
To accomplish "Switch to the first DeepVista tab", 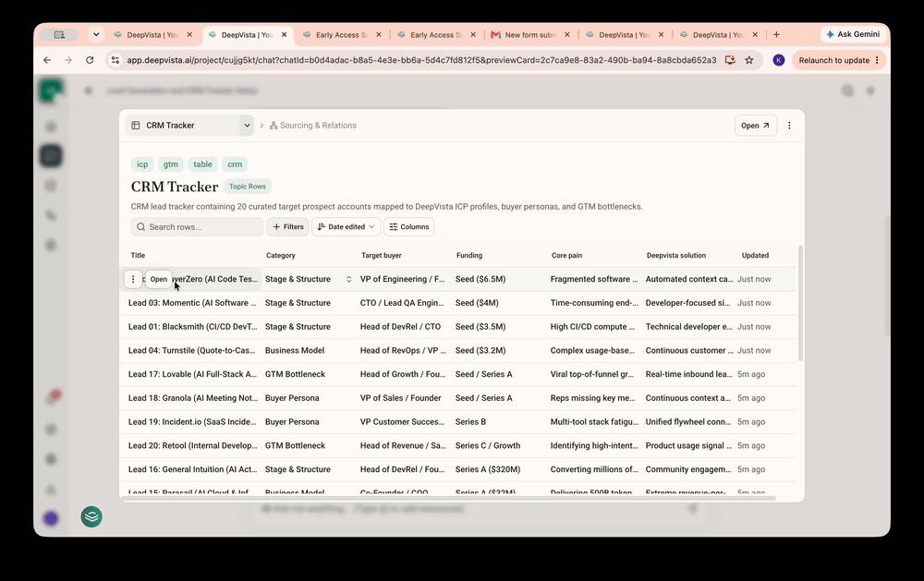I will click(x=153, y=35).
